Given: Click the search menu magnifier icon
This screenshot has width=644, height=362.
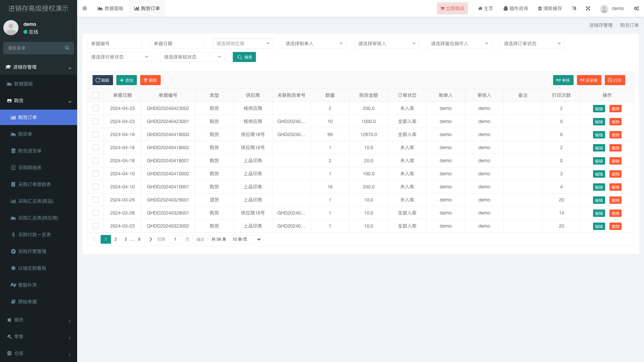Looking at the screenshot, I should click(67, 48).
